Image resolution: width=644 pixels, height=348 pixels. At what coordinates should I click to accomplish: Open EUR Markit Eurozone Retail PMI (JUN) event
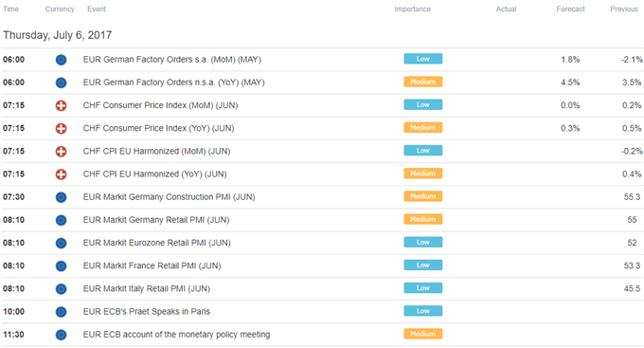(157, 243)
